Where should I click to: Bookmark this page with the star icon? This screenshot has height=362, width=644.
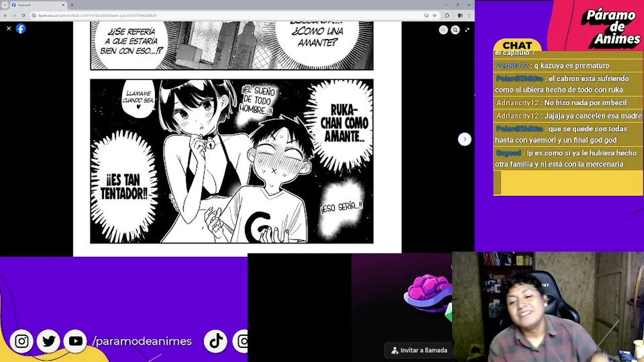(434, 16)
